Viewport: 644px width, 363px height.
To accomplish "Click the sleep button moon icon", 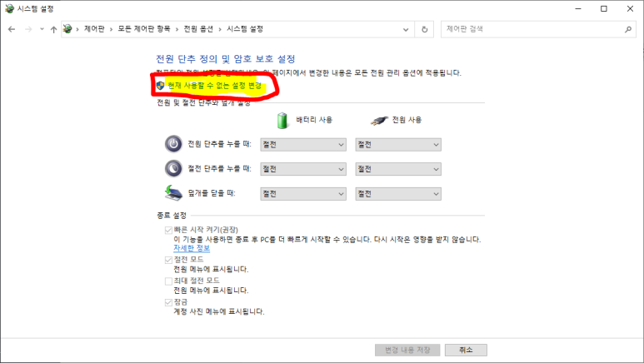I will pos(173,169).
